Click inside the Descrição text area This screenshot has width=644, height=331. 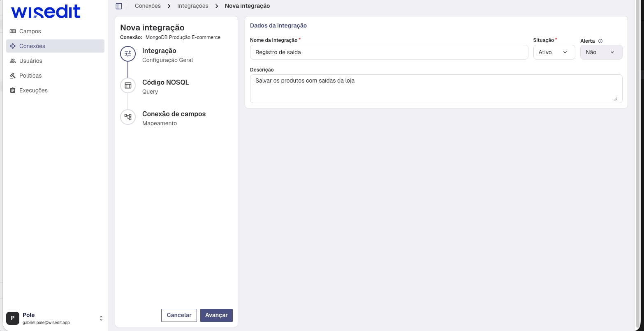pyautogui.click(x=436, y=88)
